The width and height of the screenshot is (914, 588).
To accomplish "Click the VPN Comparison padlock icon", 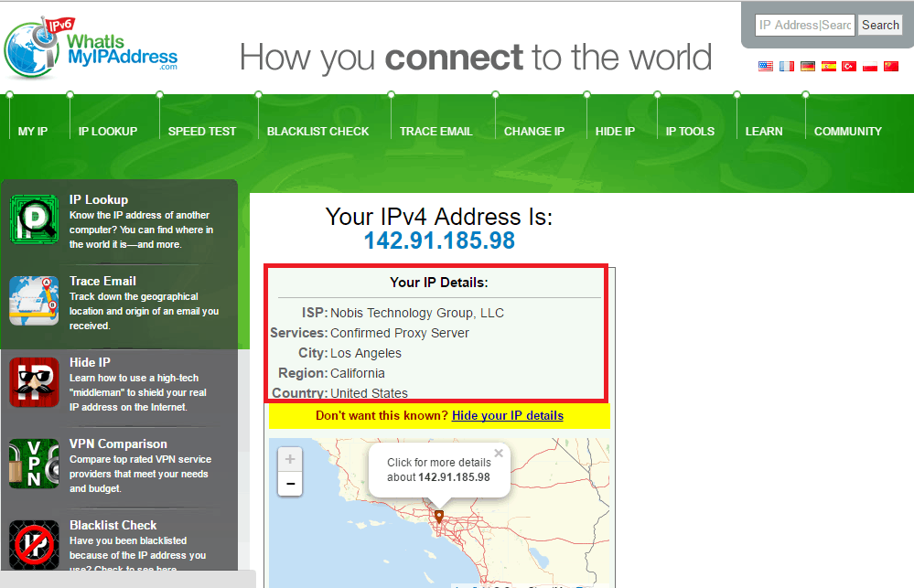I will (35, 464).
